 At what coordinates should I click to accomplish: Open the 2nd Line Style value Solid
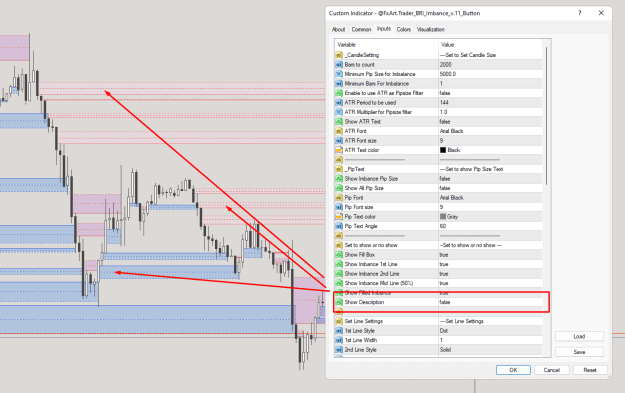click(x=445, y=350)
